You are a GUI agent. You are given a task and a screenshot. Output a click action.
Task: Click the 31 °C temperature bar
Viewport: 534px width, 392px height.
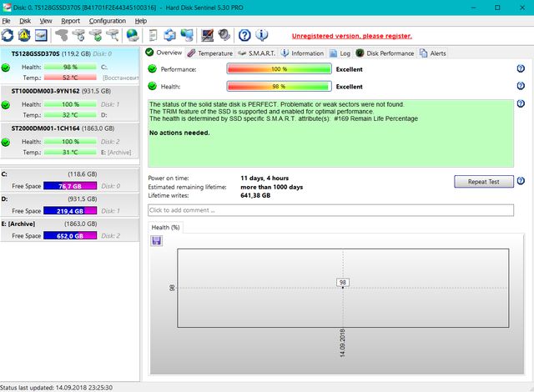[x=70, y=152]
